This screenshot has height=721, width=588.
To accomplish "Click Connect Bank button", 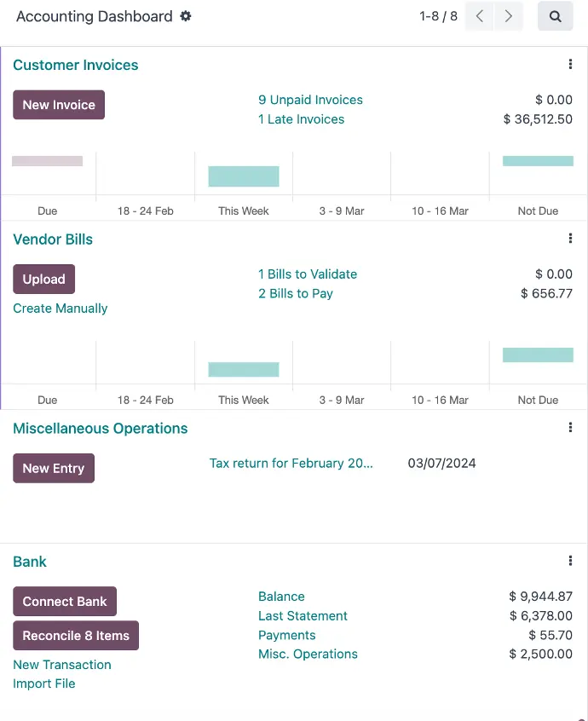I will (x=65, y=602).
